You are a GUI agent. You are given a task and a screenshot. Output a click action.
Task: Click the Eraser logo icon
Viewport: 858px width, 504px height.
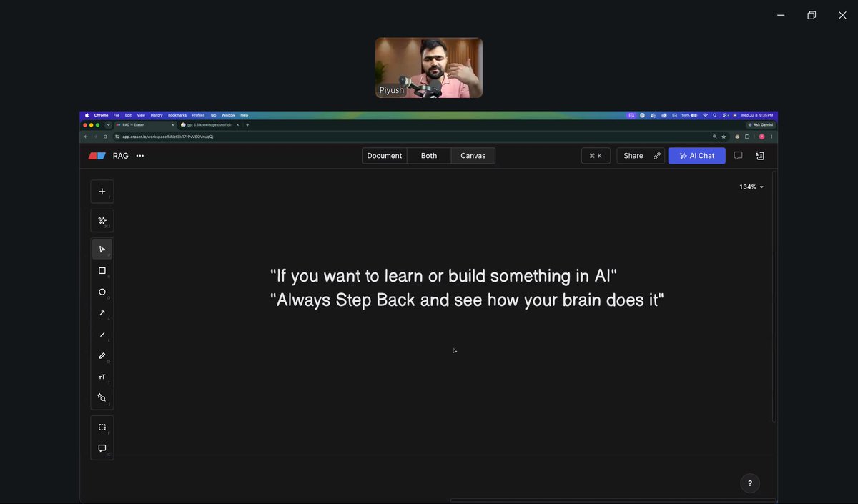97,156
